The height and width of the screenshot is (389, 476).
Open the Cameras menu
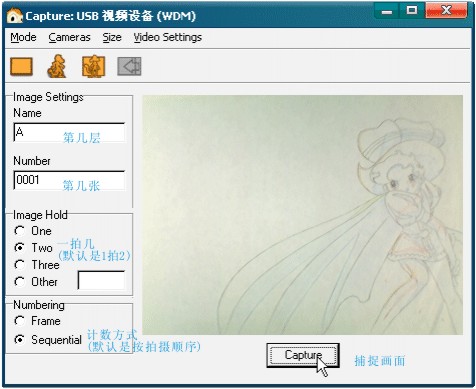(69, 37)
